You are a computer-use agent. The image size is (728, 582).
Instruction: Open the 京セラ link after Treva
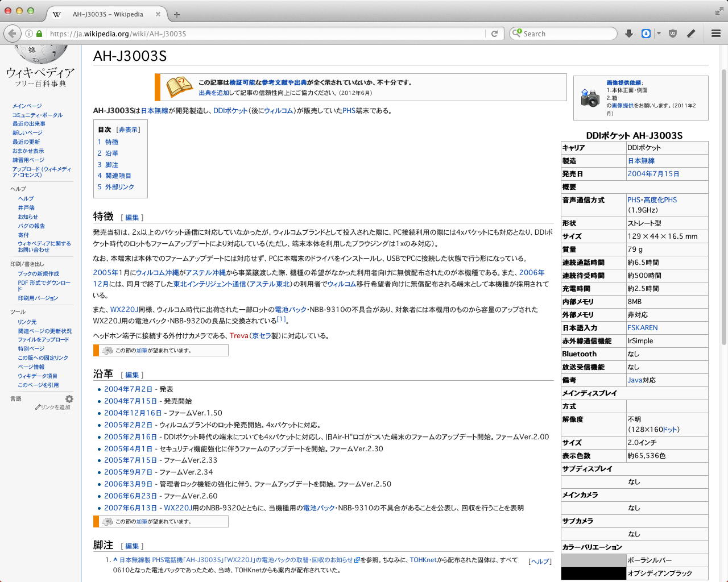coord(262,336)
